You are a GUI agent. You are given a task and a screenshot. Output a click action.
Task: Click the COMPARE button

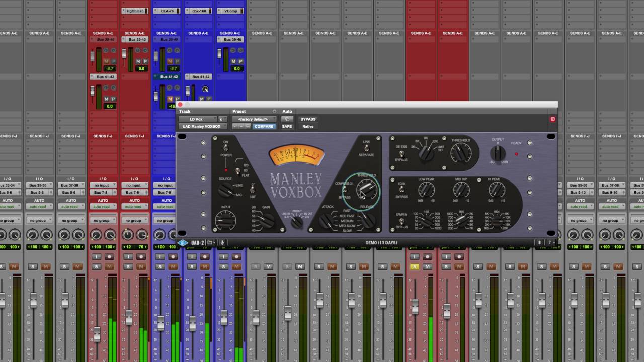(x=264, y=126)
